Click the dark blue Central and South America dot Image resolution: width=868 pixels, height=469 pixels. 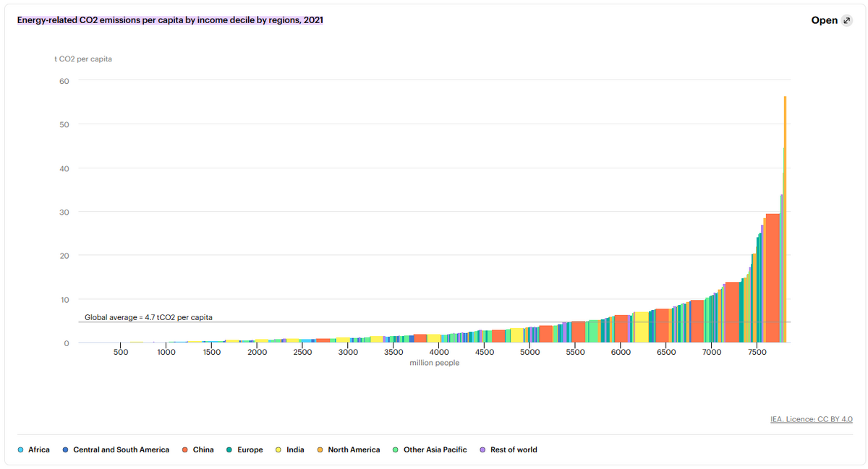(65, 449)
